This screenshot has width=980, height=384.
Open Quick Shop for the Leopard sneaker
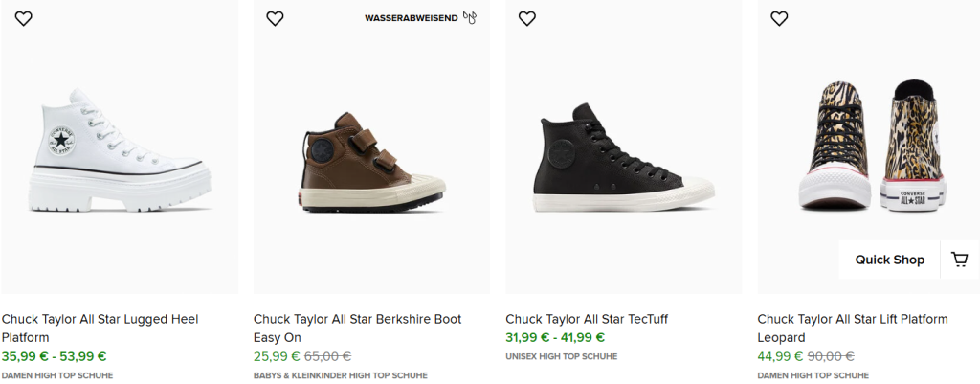coord(890,260)
